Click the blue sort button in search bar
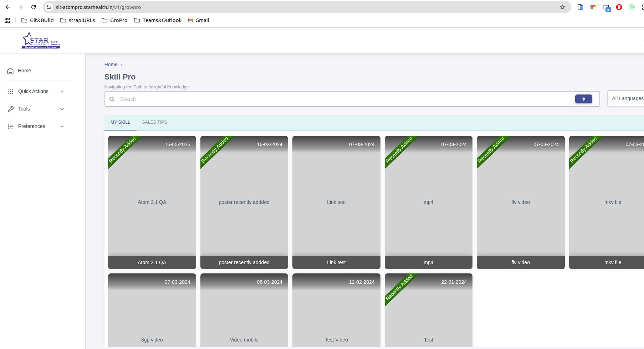644x349 pixels. [583, 99]
